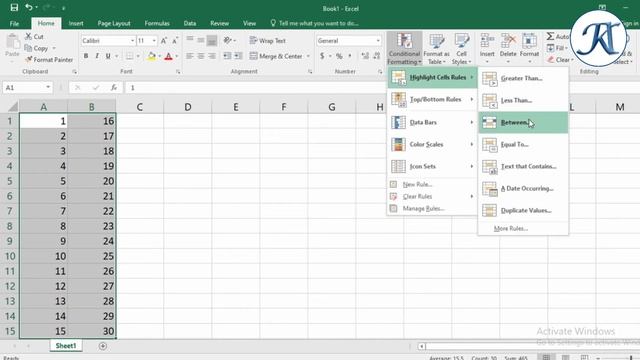Toggle Bottom Align button
Image resolution: width=640 pixels, height=360 pixels.
click(x=212, y=40)
